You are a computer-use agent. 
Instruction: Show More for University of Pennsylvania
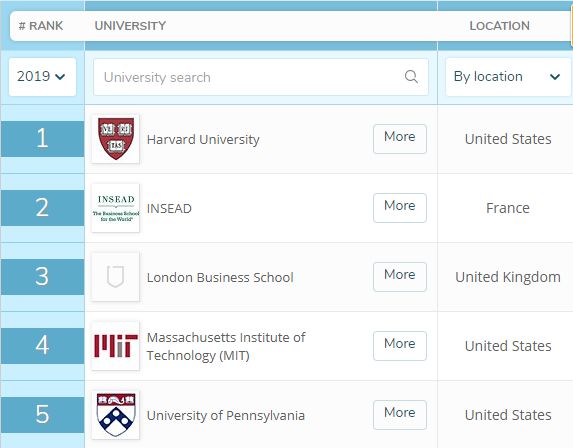coord(400,415)
